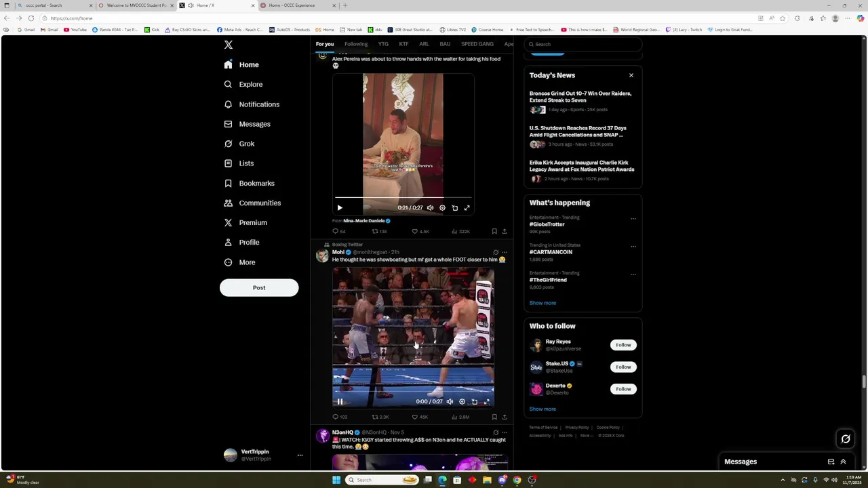The height and width of the screenshot is (488, 868).
Task: Open Communities in the sidebar
Action: point(252,203)
